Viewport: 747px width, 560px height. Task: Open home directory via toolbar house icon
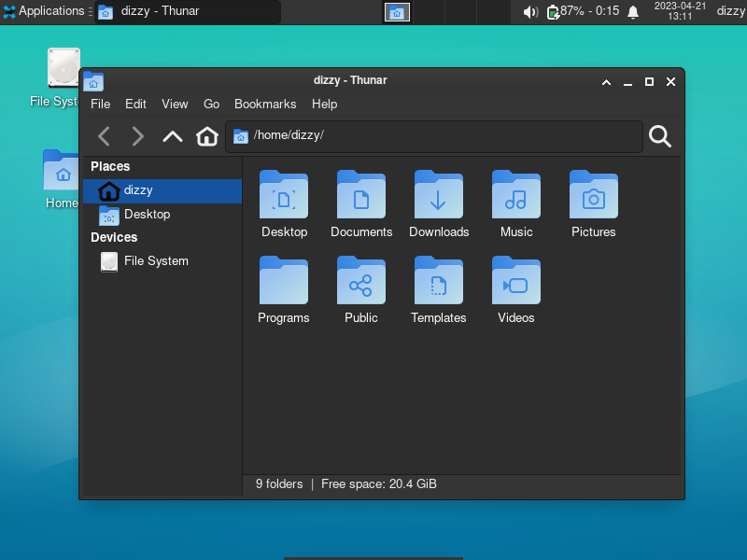tap(206, 136)
